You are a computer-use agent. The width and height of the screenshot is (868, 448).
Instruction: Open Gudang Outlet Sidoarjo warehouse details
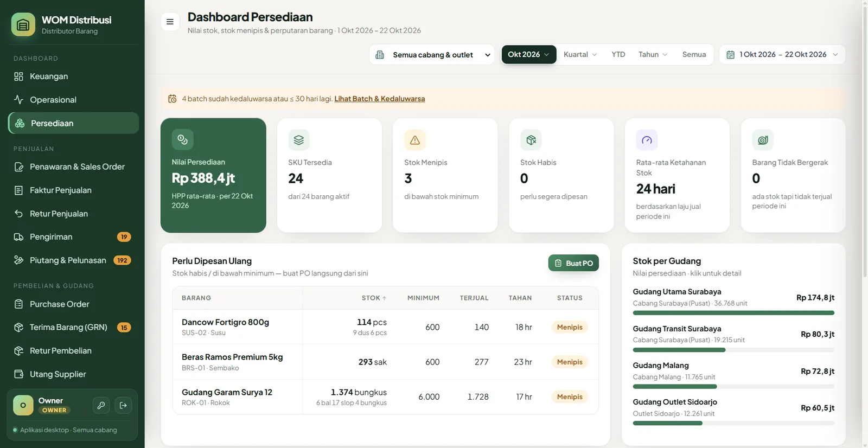tap(733, 411)
